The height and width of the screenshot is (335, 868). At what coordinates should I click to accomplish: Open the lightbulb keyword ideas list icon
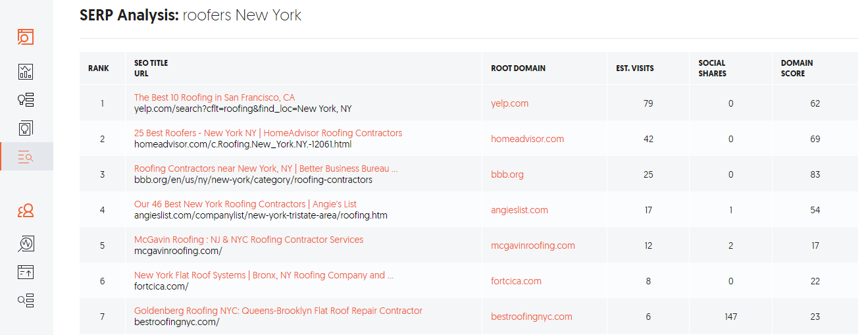coord(26,100)
